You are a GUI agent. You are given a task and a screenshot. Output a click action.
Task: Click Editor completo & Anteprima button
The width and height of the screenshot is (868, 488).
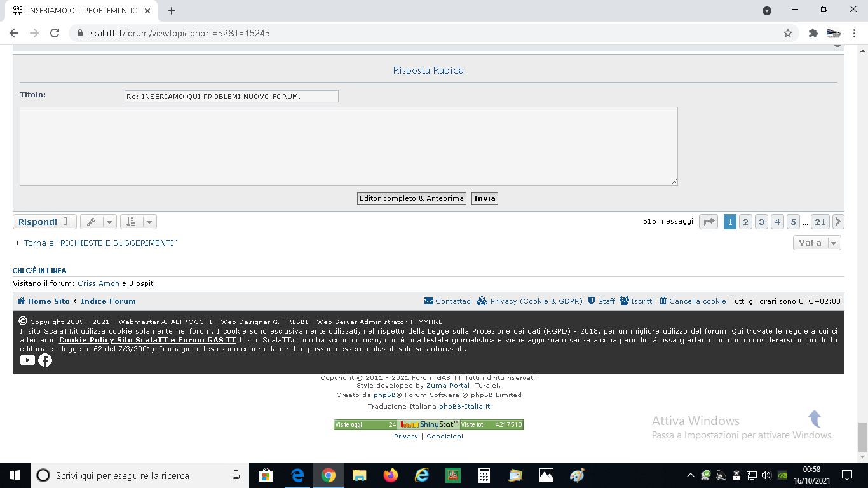click(x=411, y=198)
